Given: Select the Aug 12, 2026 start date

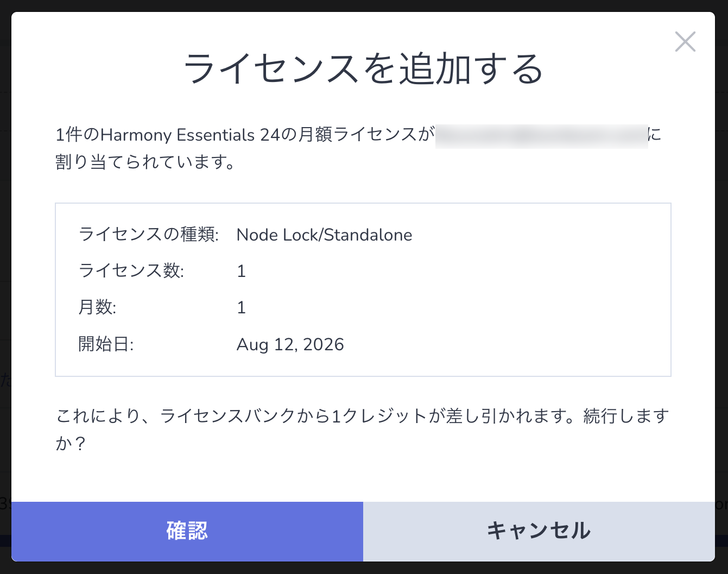Looking at the screenshot, I should pos(290,344).
